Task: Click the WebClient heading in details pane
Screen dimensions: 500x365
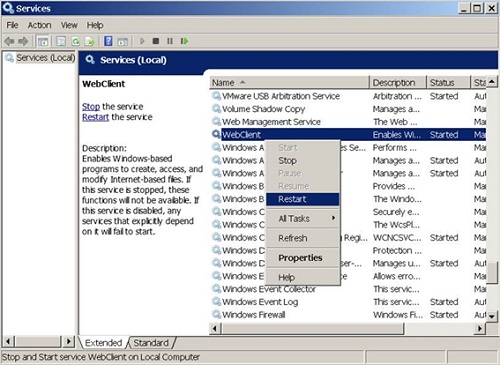Action: point(104,84)
